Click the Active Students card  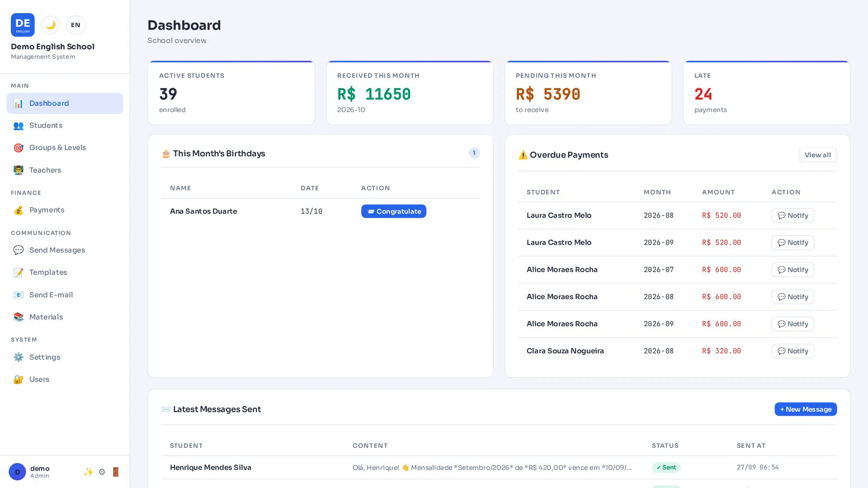click(231, 93)
